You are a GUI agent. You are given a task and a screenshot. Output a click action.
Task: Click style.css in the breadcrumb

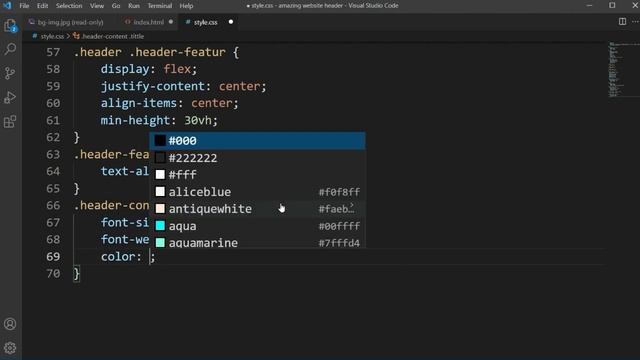click(x=52, y=36)
